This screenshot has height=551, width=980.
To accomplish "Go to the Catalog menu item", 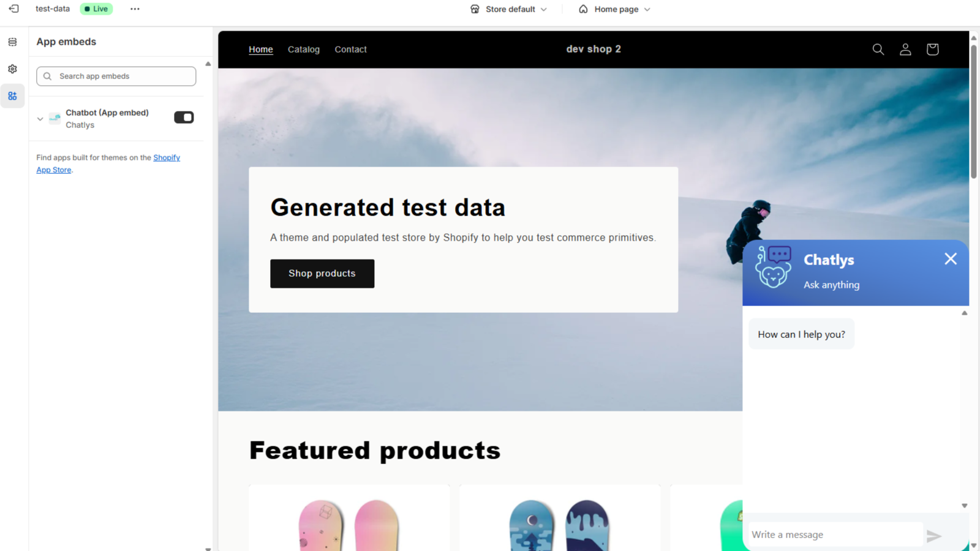I will click(x=304, y=50).
